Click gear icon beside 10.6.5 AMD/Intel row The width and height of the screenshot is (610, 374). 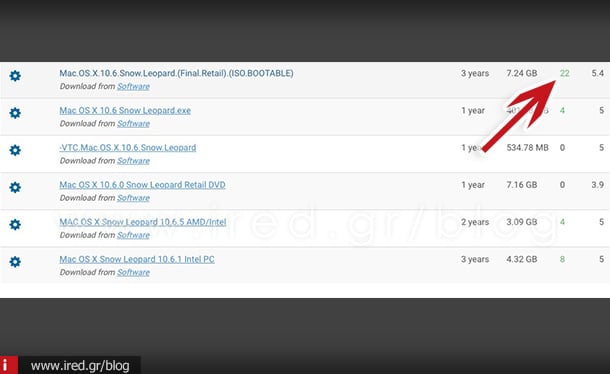(15, 224)
